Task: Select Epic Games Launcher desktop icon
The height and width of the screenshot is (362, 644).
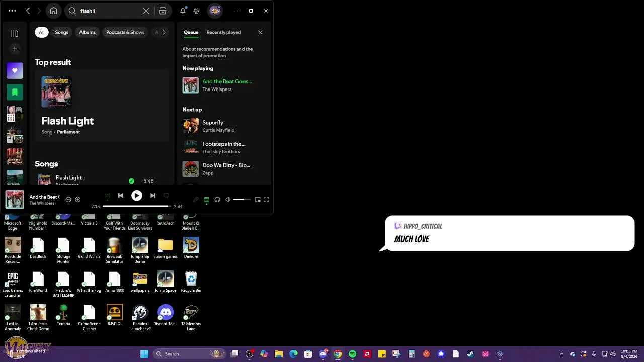Action: (x=13, y=285)
